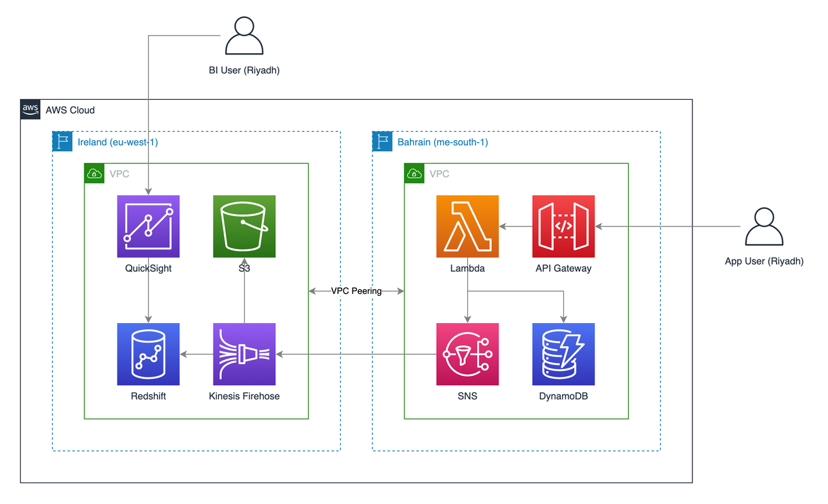This screenshot has width=828, height=504.
Task: Select the Ireland region flag icon
Action: click(x=62, y=141)
